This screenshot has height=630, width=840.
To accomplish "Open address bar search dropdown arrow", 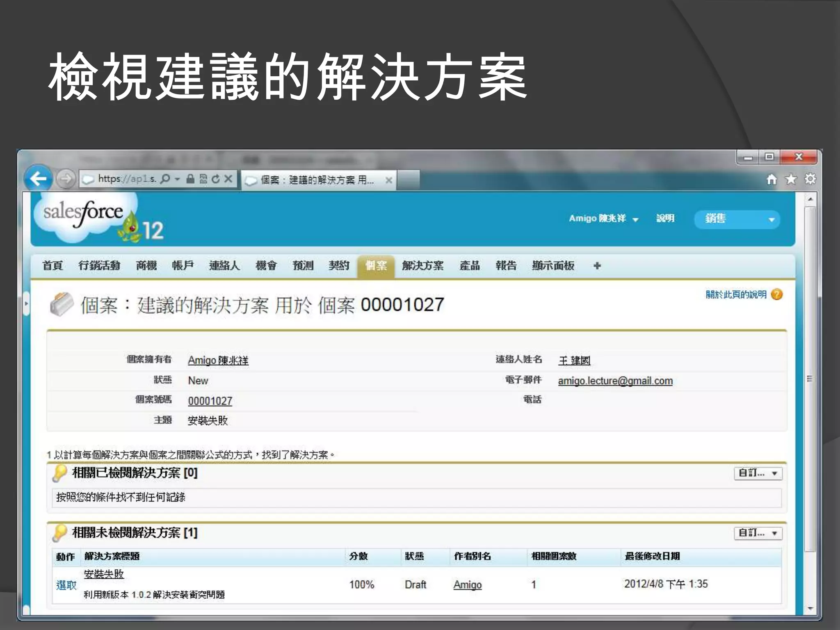I will [177, 179].
